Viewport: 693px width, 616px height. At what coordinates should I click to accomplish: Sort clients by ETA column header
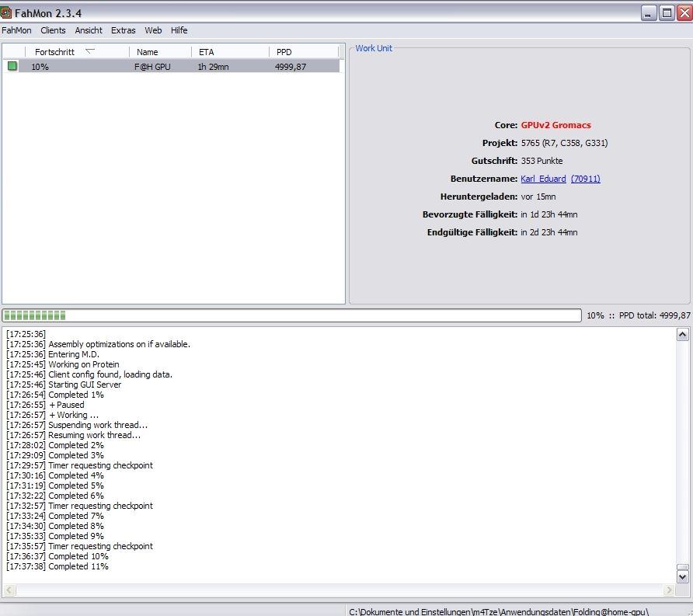point(230,52)
